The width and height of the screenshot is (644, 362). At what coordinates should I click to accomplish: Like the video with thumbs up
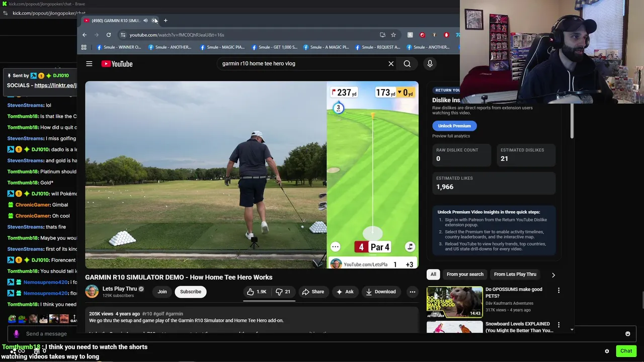point(257,292)
